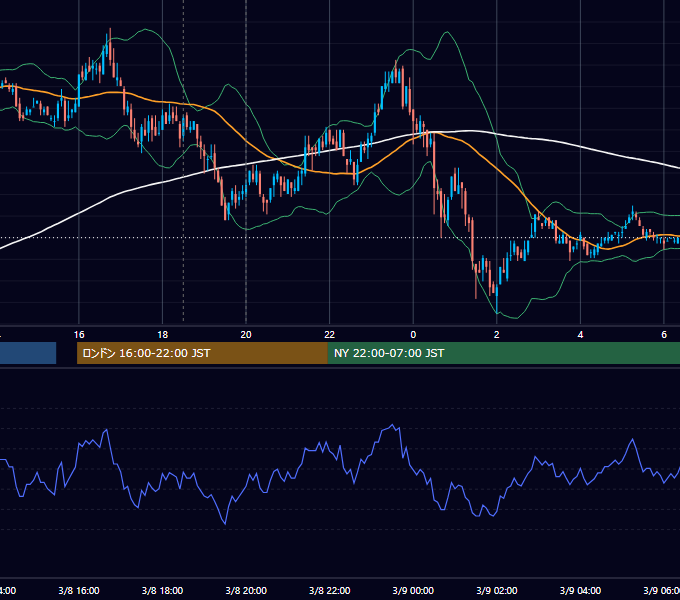The height and width of the screenshot is (600, 680).
Task: Click the 3/9 04:00 time label
Action: tap(580, 590)
